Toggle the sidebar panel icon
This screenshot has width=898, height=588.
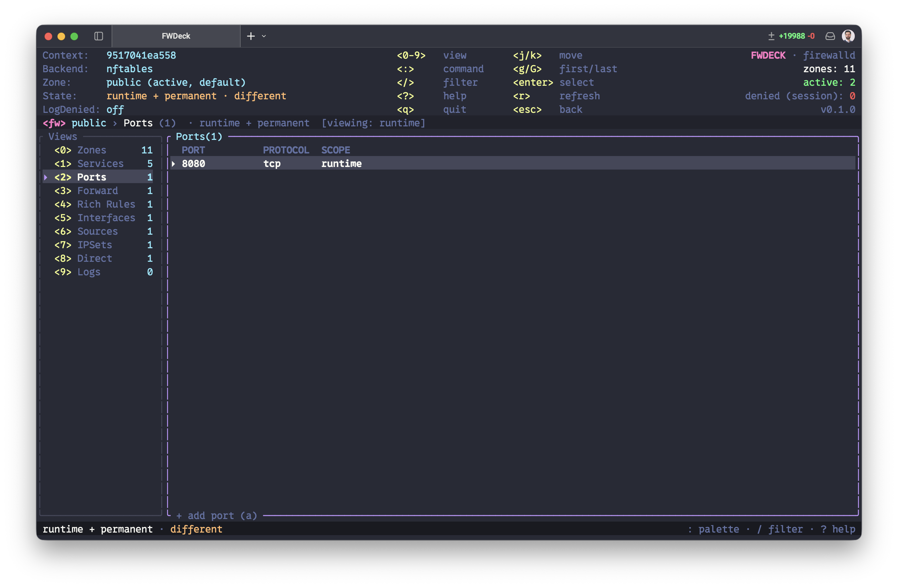pyautogui.click(x=98, y=36)
